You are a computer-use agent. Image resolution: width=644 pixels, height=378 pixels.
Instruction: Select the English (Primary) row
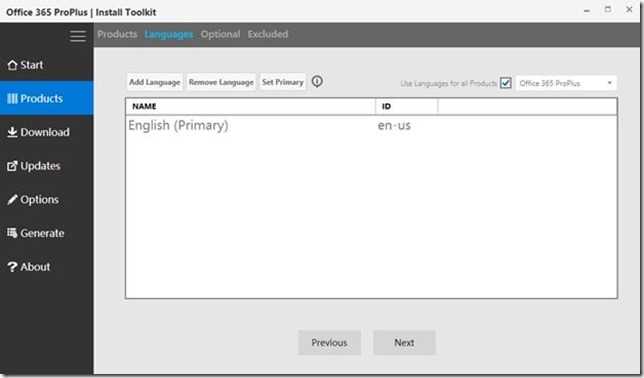(x=371, y=125)
